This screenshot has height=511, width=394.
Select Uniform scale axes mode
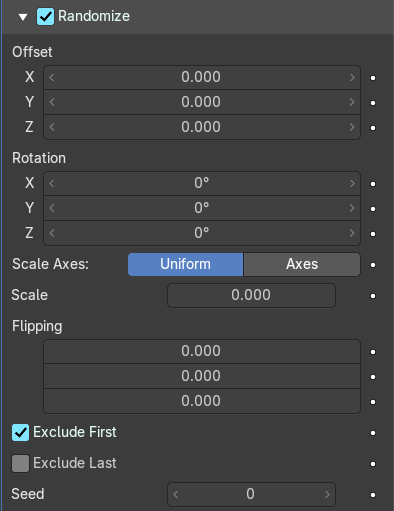[186, 264]
